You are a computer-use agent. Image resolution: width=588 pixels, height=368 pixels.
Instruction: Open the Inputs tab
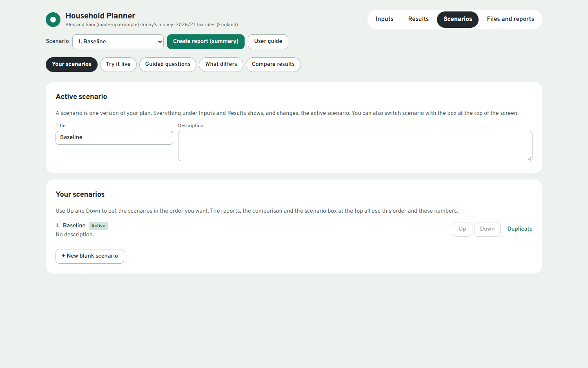(384, 19)
